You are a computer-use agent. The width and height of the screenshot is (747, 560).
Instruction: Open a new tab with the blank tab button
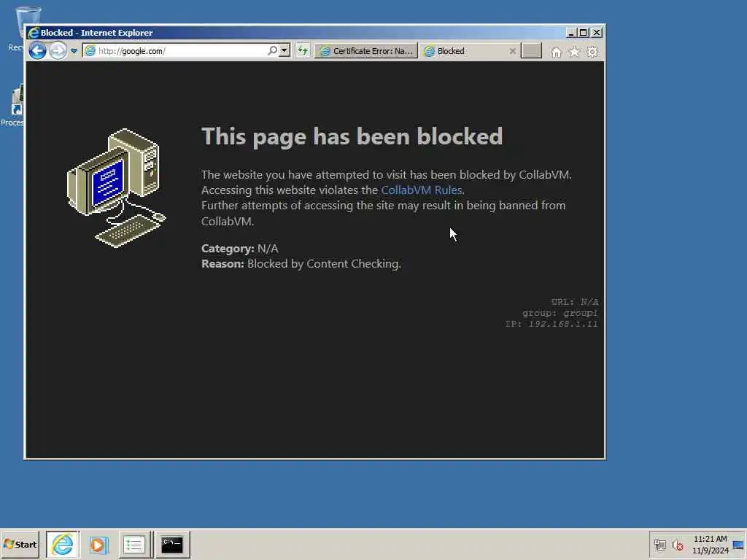[531, 50]
